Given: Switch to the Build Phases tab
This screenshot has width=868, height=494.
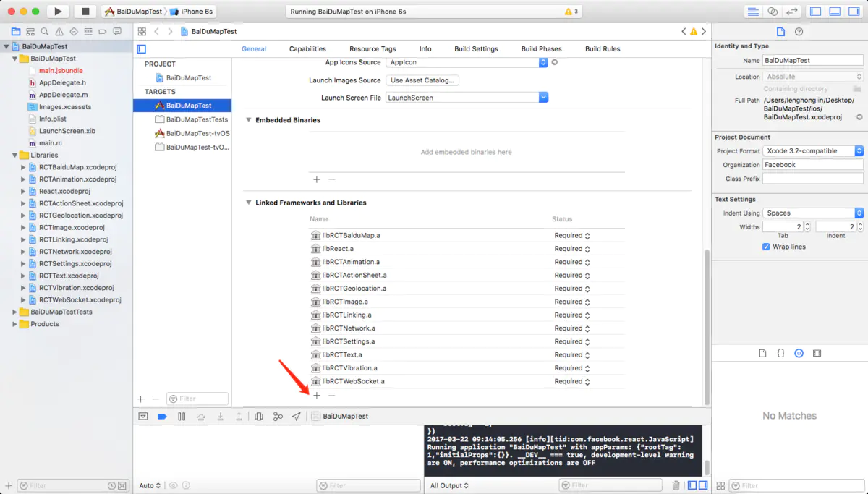Looking at the screenshot, I should (541, 49).
